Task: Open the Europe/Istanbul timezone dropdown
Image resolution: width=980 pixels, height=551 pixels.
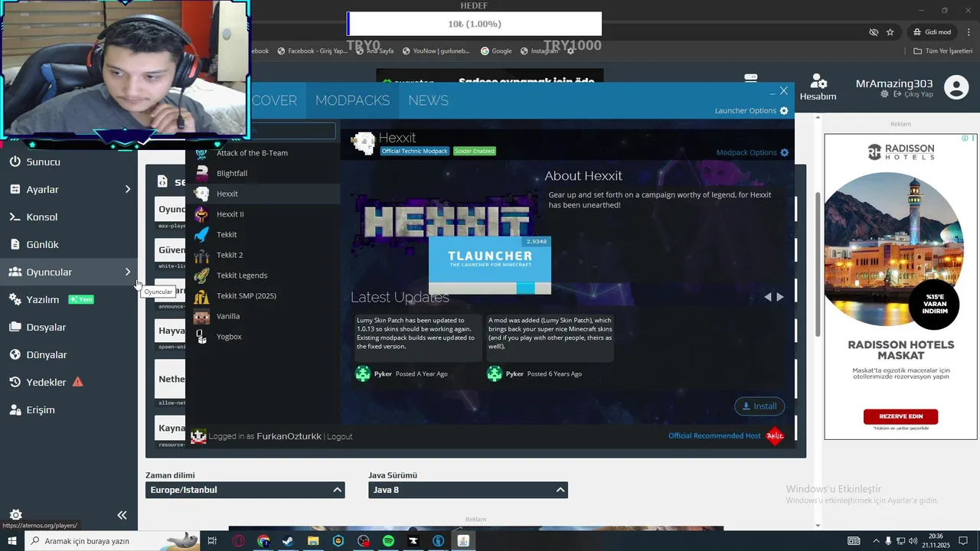Action: [245, 490]
